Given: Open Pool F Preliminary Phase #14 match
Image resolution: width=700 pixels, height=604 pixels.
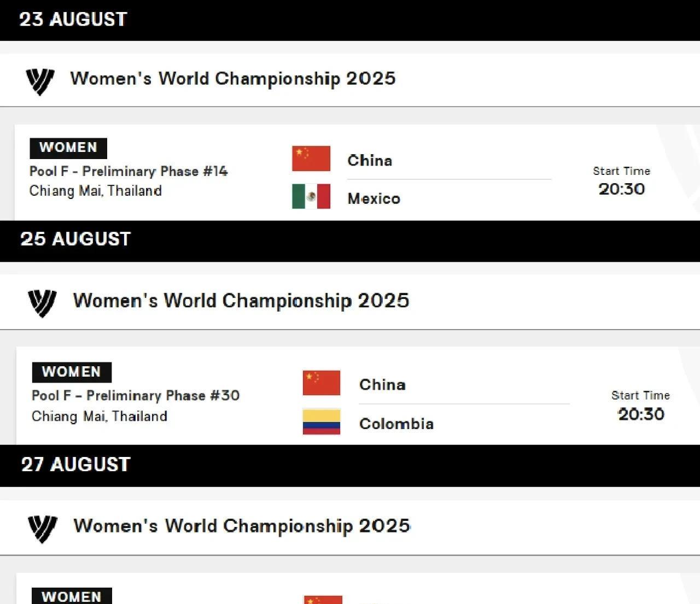Looking at the screenshot, I should point(129,172).
